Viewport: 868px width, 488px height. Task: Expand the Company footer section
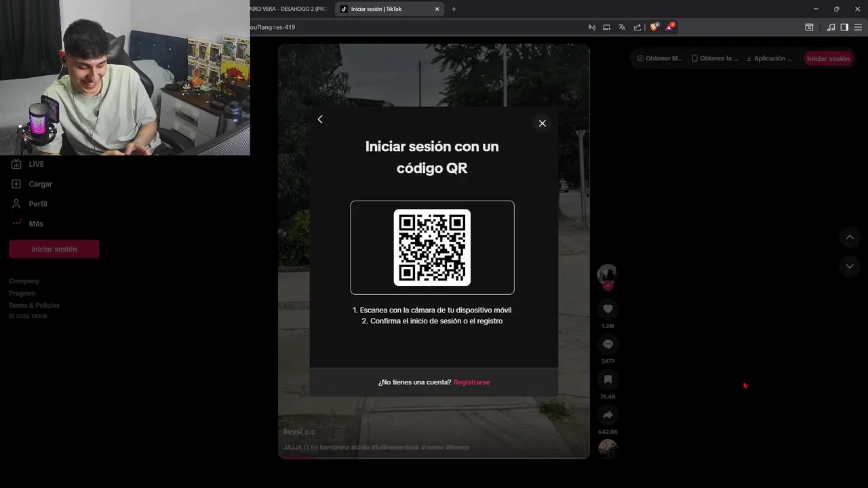point(24,281)
